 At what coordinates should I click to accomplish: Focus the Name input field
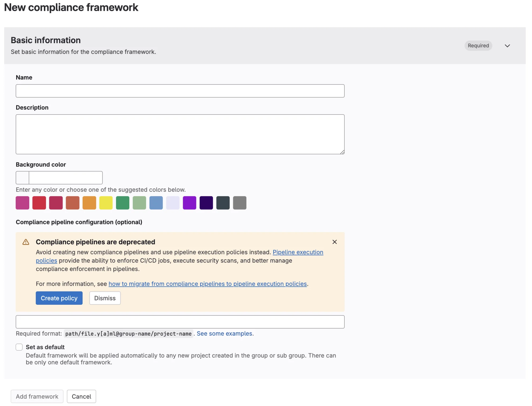tap(180, 91)
